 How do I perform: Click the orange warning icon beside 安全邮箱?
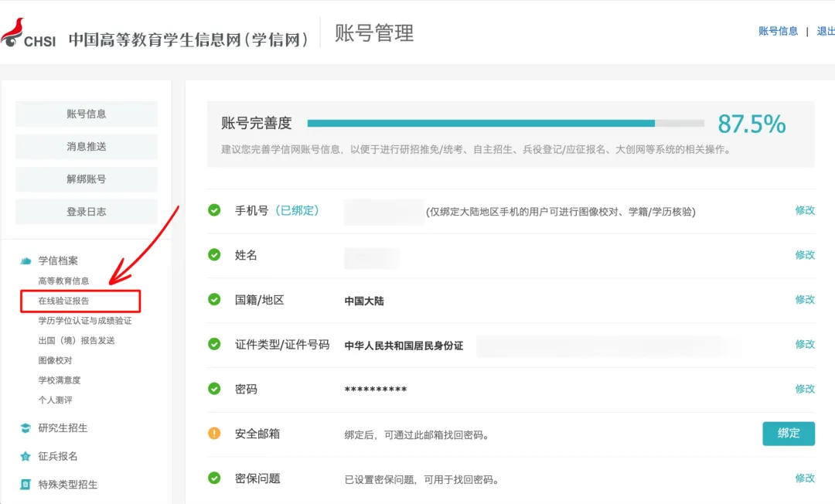(214, 433)
